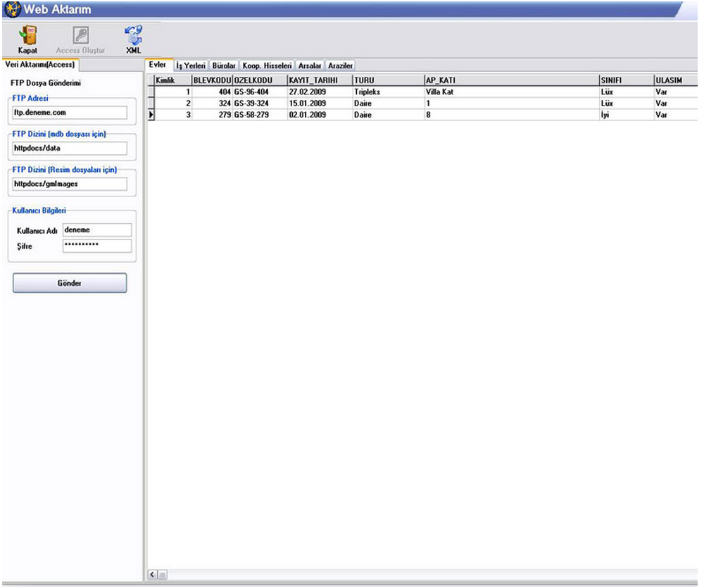Click the Kimlik column header
The width and height of the screenshot is (704, 588).
pyautogui.click(x=173, y=80)
